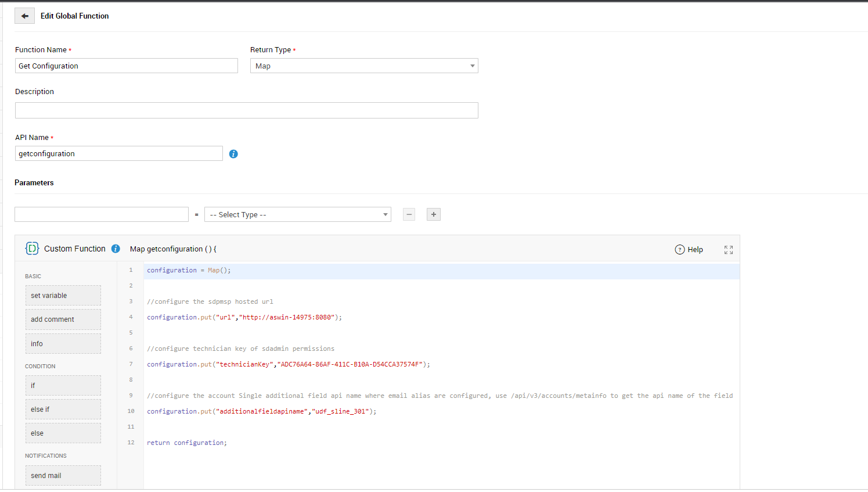Click the back arrow button
Viewport: 868px width, 492px height.
(24, 16)
